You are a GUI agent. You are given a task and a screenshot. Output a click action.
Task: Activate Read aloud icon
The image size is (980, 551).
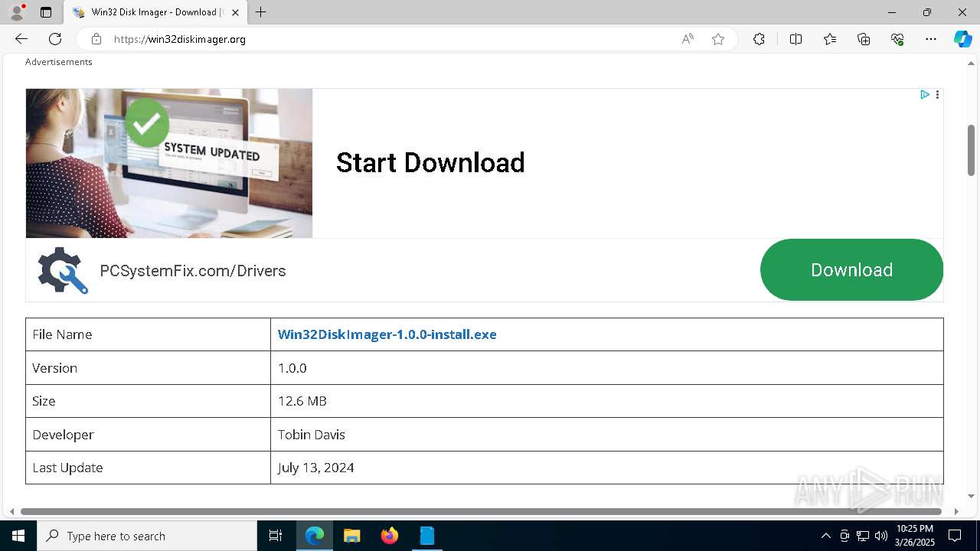[688, 39]
